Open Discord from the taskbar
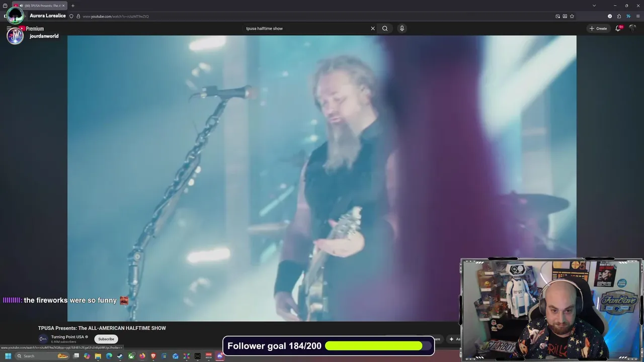Viewport: 644px width, 362px height. coord(220,356)
